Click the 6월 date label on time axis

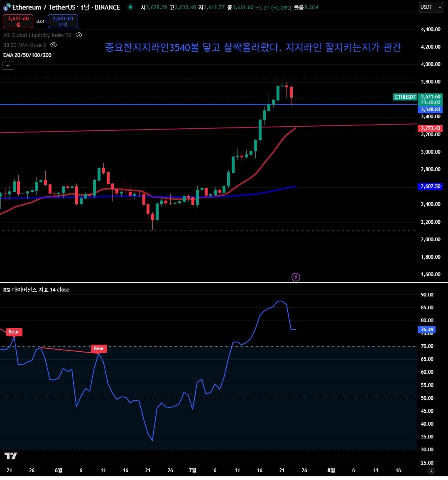coord(59,470)
